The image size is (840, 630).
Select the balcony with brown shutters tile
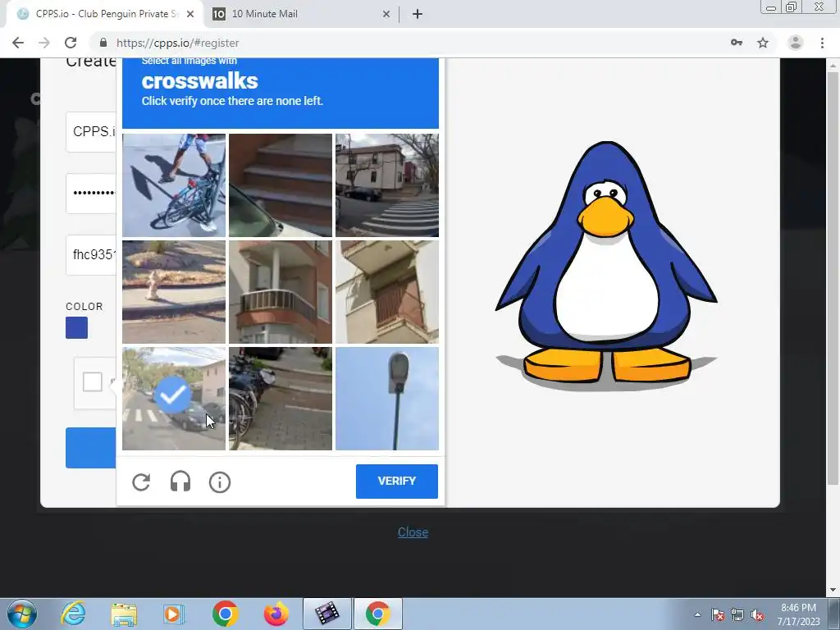click(x=387, y=292)
